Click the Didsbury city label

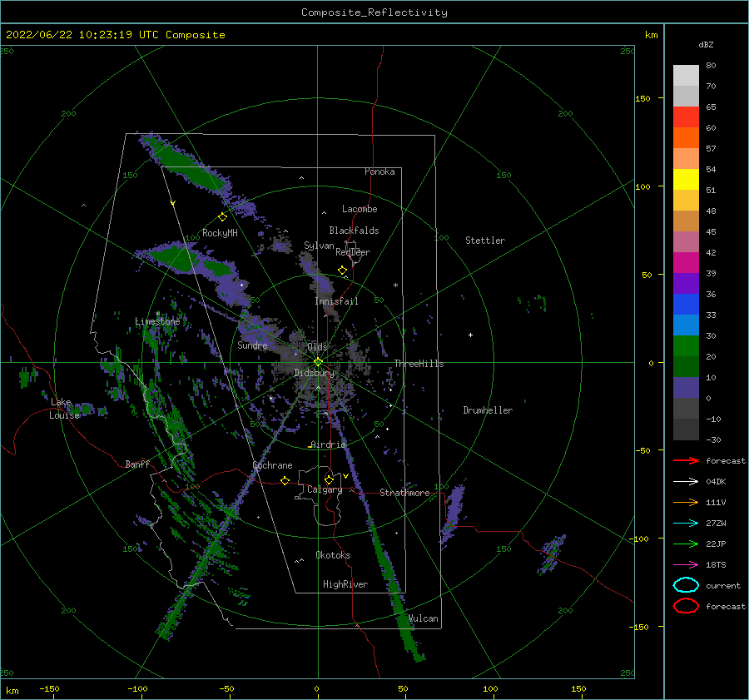tap(315, 373)
